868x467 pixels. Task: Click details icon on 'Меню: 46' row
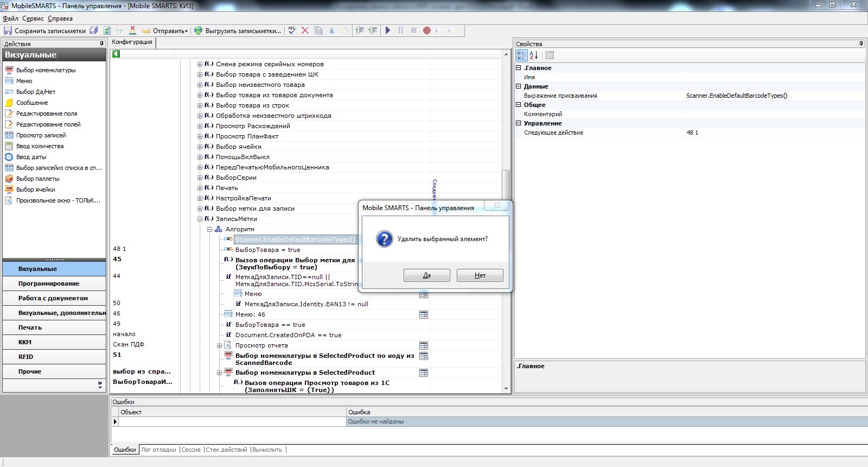(x=424, y=314)
